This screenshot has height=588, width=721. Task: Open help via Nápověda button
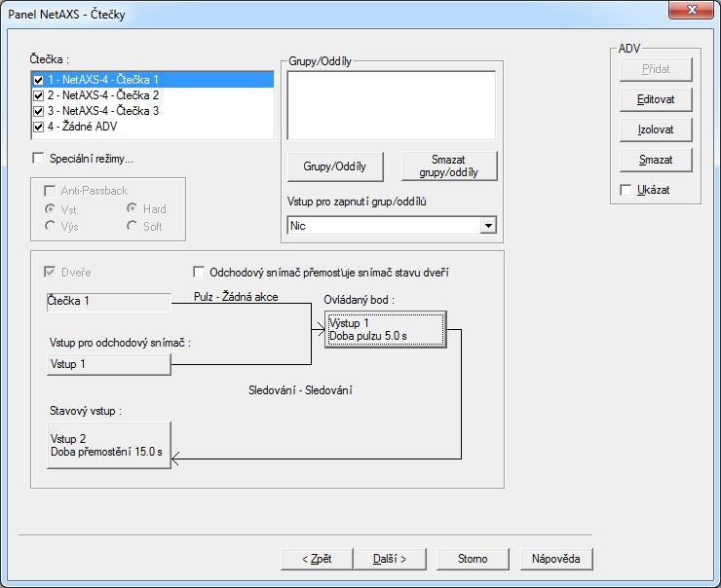[556, 559]
